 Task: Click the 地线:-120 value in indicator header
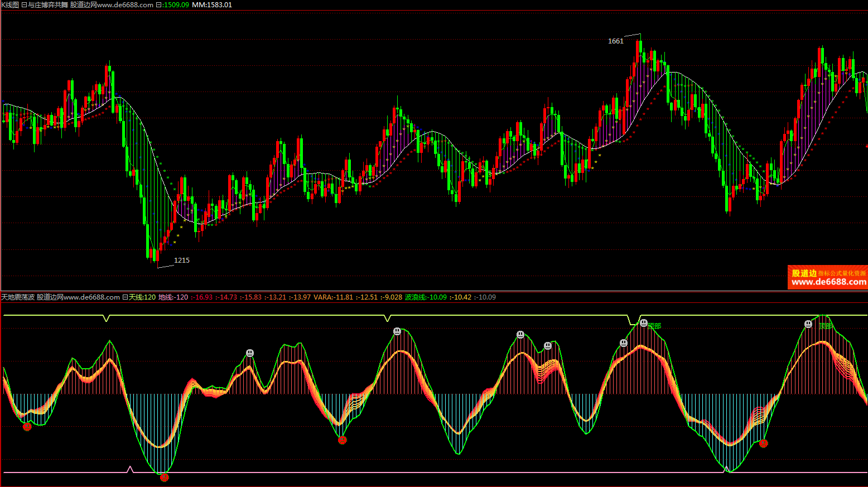(x=173, y=297)
